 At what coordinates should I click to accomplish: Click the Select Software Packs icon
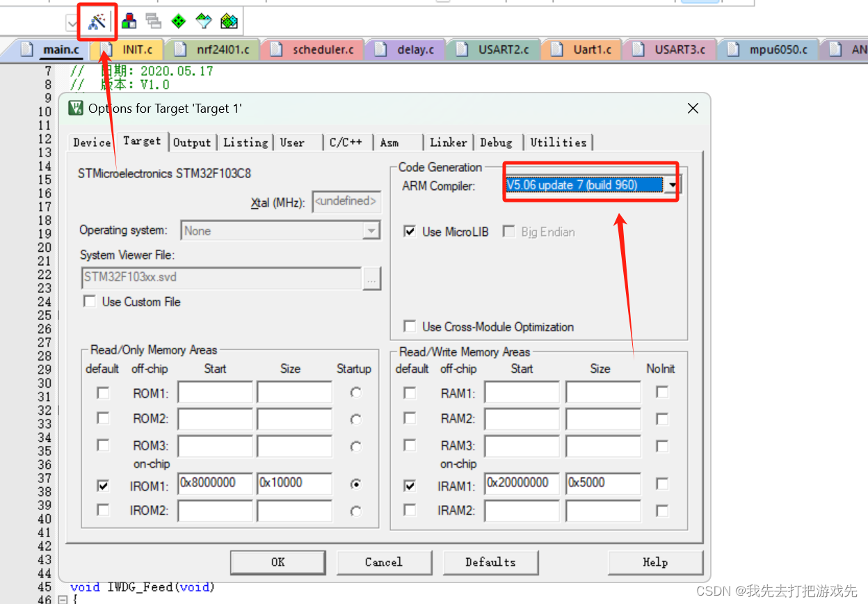pyautogui.click(x=203, y=22)
